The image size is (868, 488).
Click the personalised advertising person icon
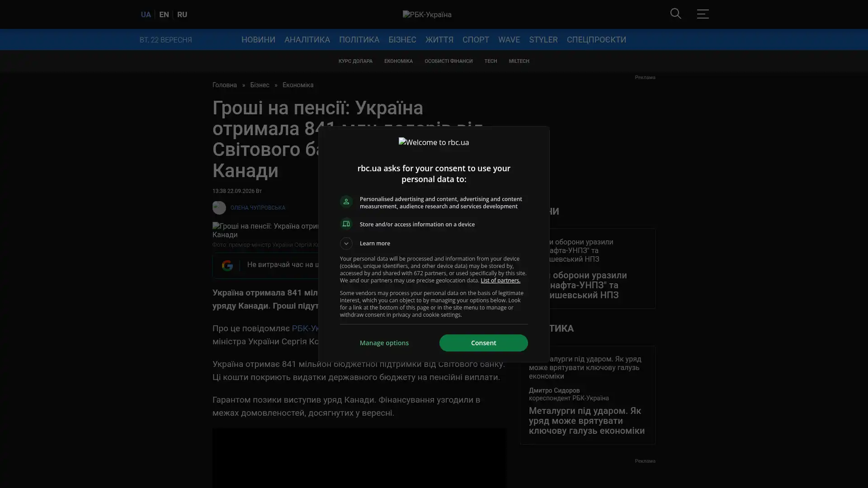(346, 202)
